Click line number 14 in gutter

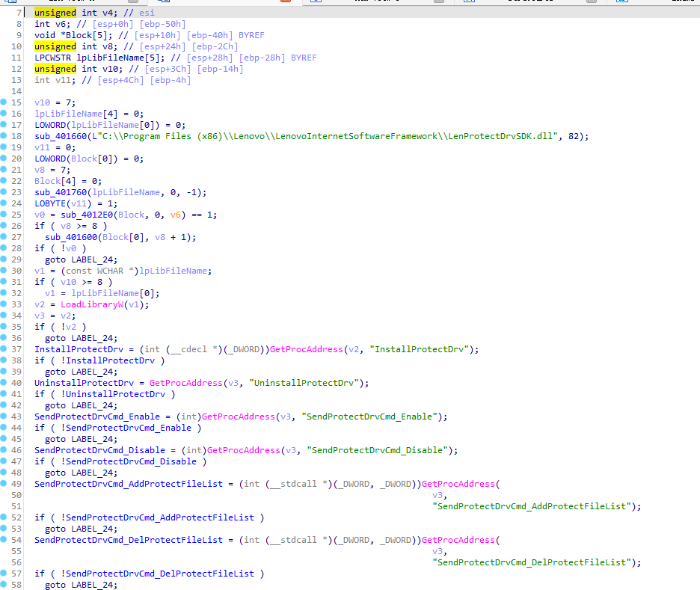tap(16, 91)
